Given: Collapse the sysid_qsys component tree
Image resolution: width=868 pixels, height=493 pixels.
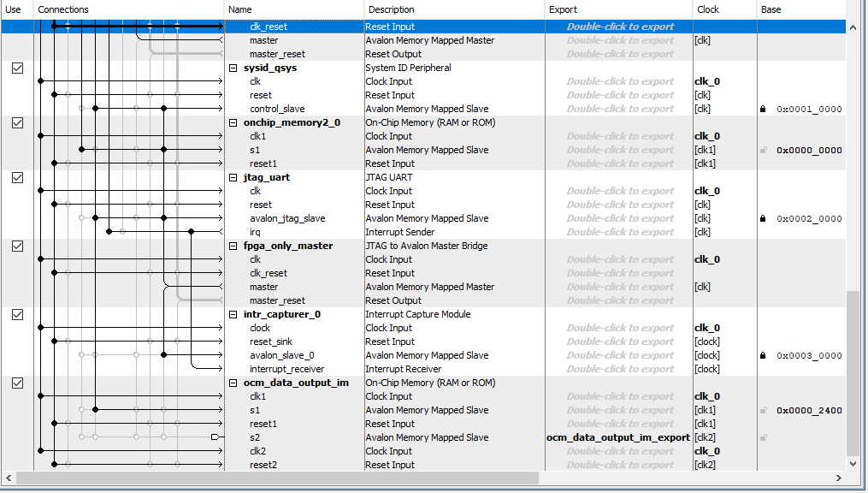Looking at the screenshot, I should tap(233, 68).
